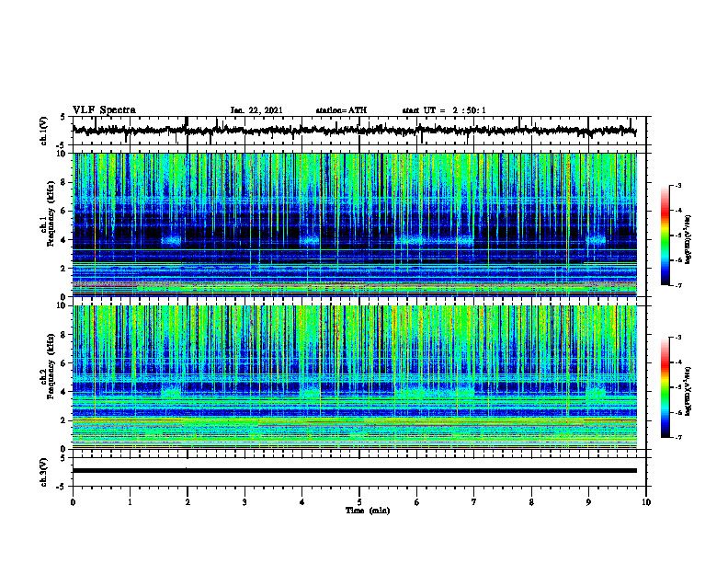Click the ch.2 frequency axis "6" tick label

pos(64,363)
